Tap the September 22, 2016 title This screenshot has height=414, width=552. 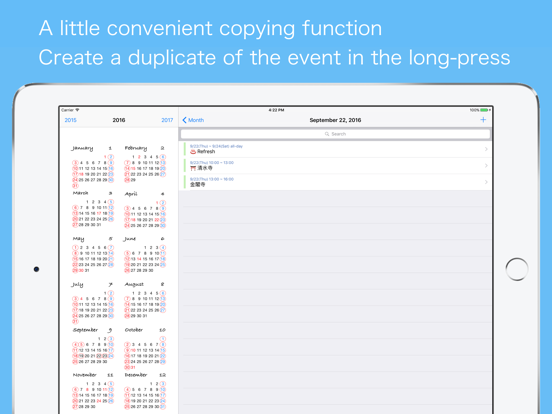pyautogui.click(x=335, y=120)
